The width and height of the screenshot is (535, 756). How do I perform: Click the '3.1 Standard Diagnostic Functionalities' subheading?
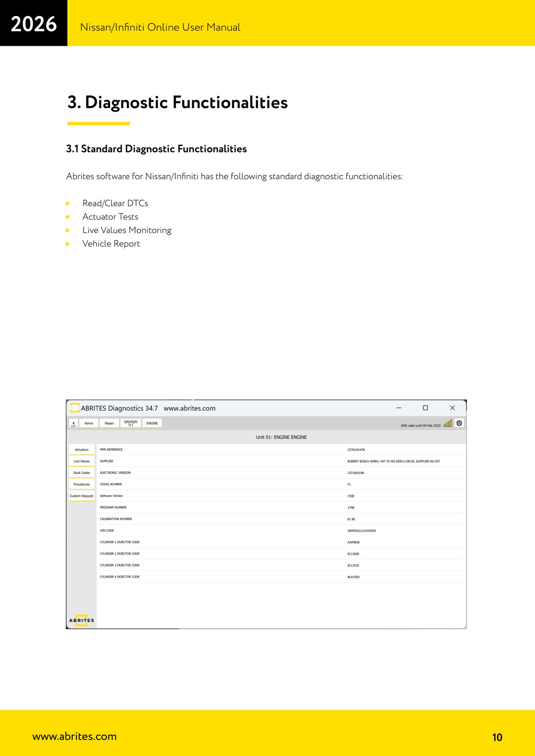(156, 149)
